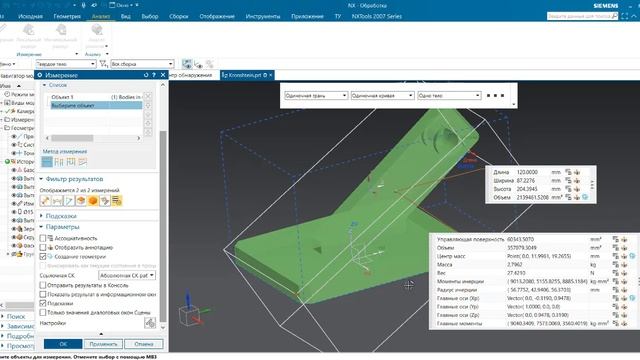Toggle the last list-style result filter icon
The height and width of the screenshot is (360, 640).
pos(117,200)
